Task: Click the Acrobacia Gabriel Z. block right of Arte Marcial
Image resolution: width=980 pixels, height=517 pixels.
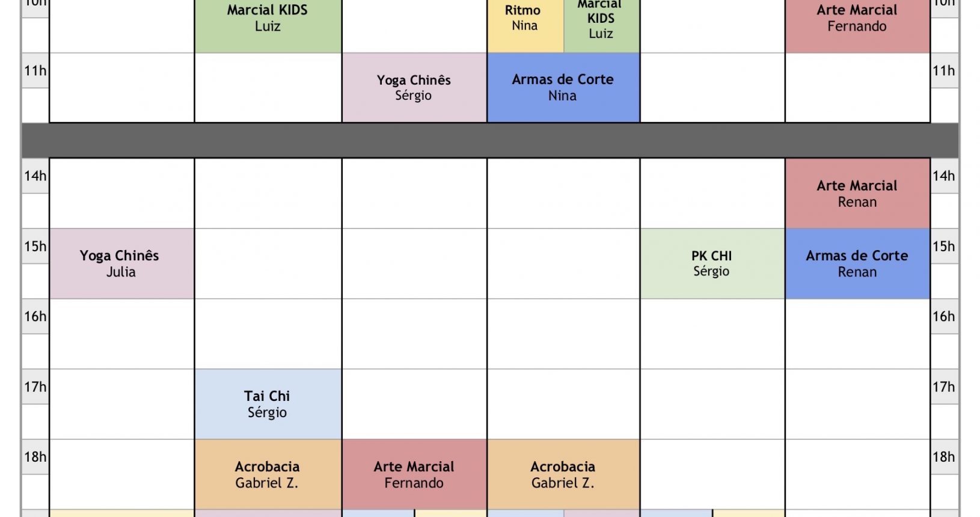Action: pos(563,474)
